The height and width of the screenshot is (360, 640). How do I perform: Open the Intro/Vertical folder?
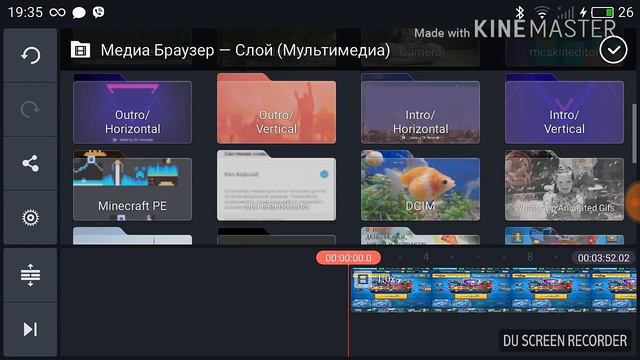[x=564, y=109]
